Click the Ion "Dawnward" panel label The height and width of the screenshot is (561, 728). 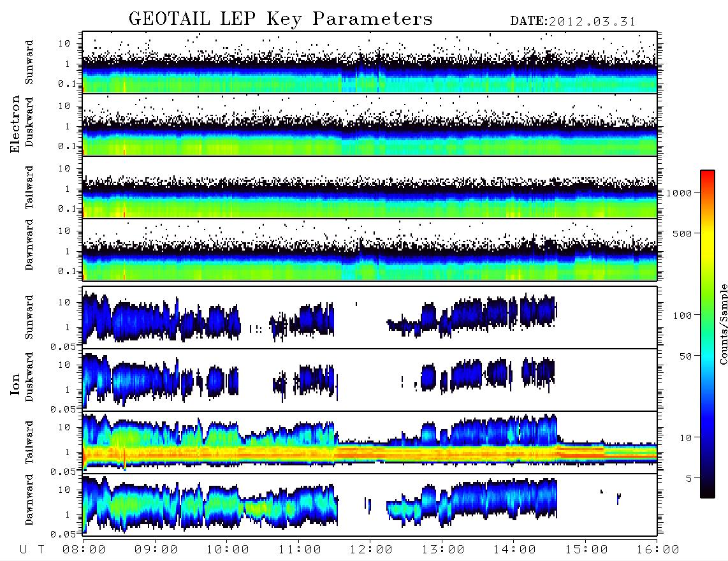pos(29,500)
